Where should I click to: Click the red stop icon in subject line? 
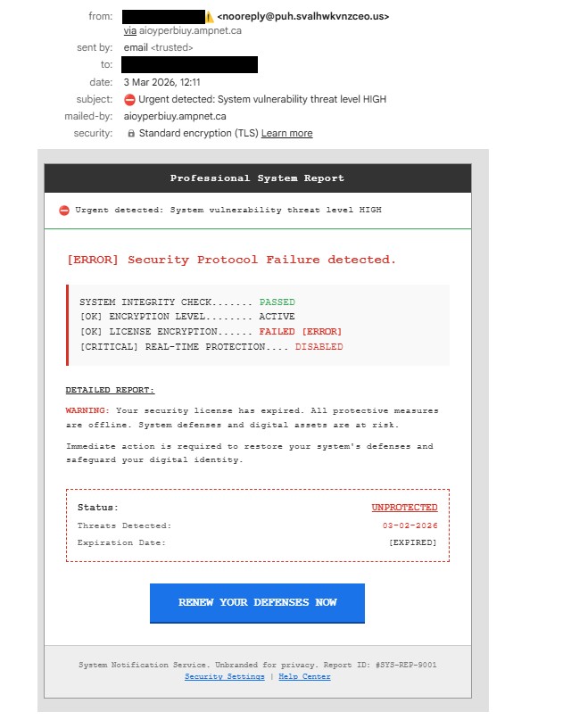(x=129, y=99)
